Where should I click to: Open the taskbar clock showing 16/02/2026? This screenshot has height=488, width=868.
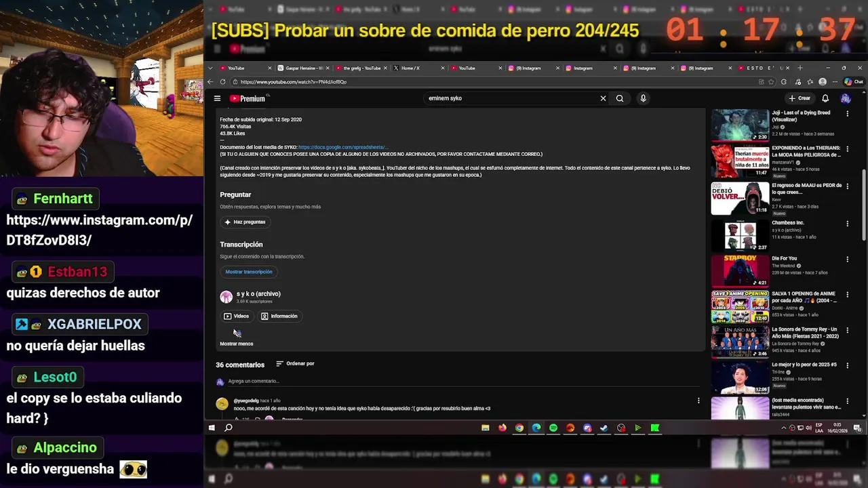pyautogui.click(x=837, y=428)
